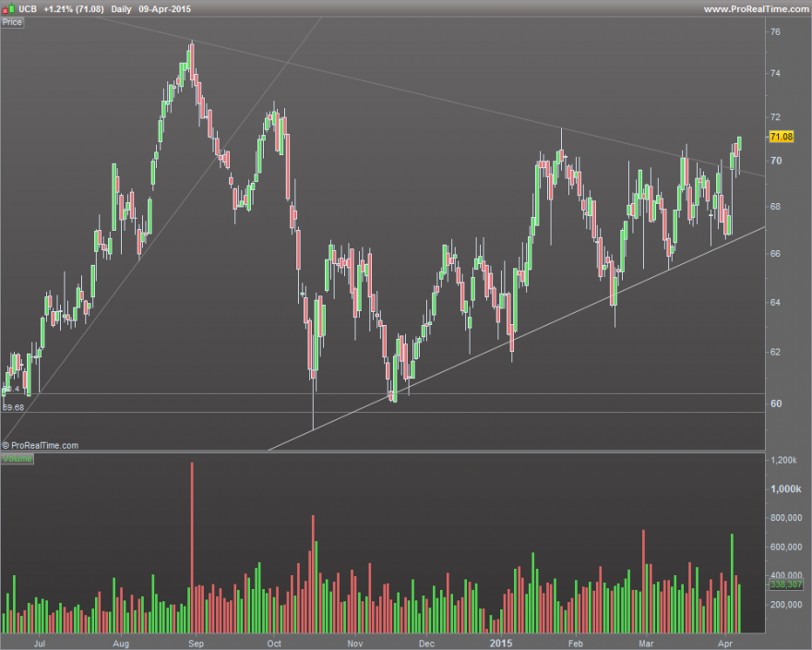Open the Daily timeframe label
812x650 pixels.
click(121, 9)
